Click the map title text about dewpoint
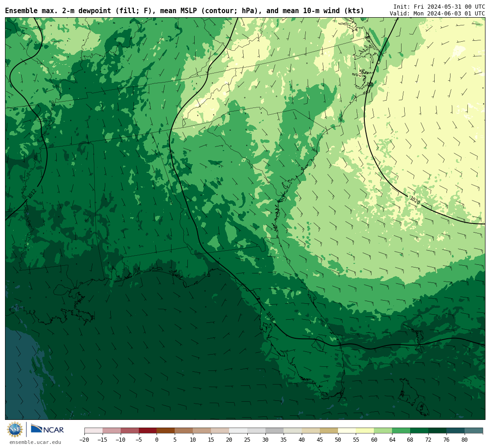490x448 pixels. tap(184, 11)
